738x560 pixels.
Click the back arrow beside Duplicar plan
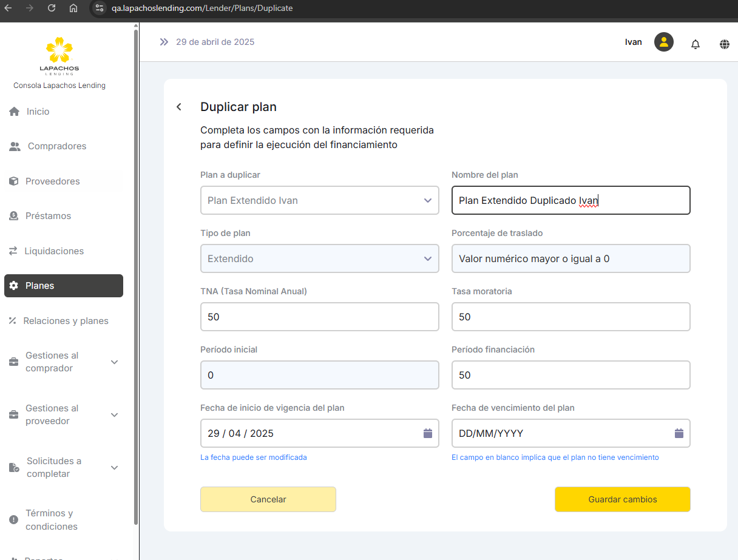[x=179, y=107]
